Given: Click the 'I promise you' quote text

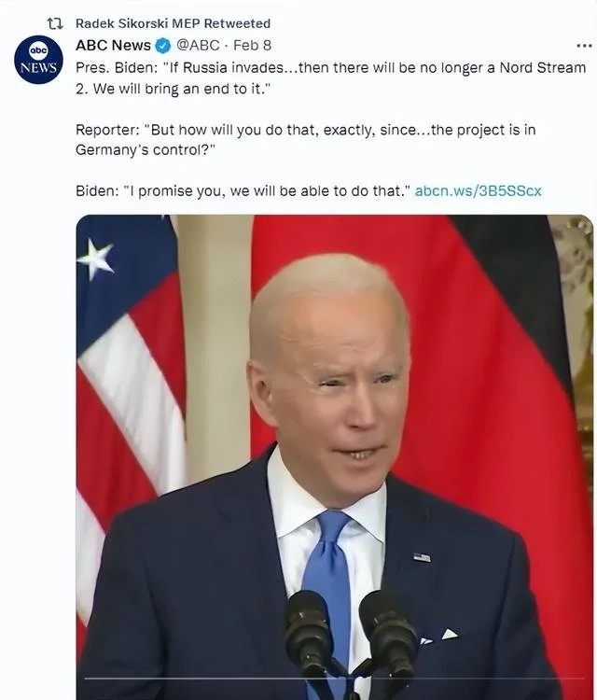Looking at the screenshot, I should pos(269,191).
